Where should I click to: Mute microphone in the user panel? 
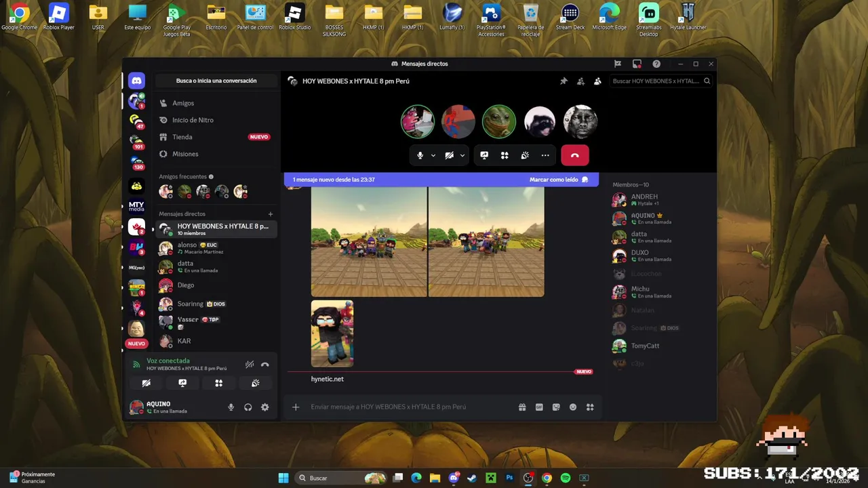click(231, 407)
